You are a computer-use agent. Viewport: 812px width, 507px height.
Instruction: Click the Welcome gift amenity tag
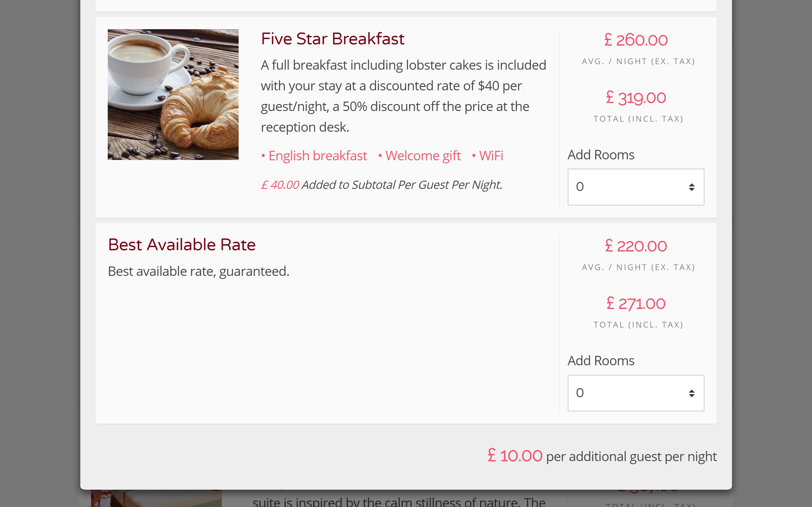click(419, 156)
